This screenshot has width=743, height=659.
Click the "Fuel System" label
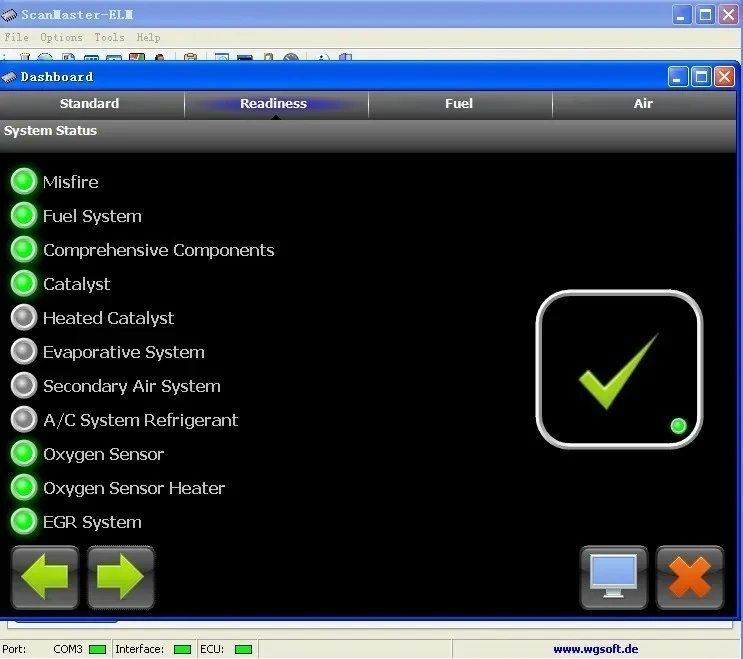click(x=92, y=217)
